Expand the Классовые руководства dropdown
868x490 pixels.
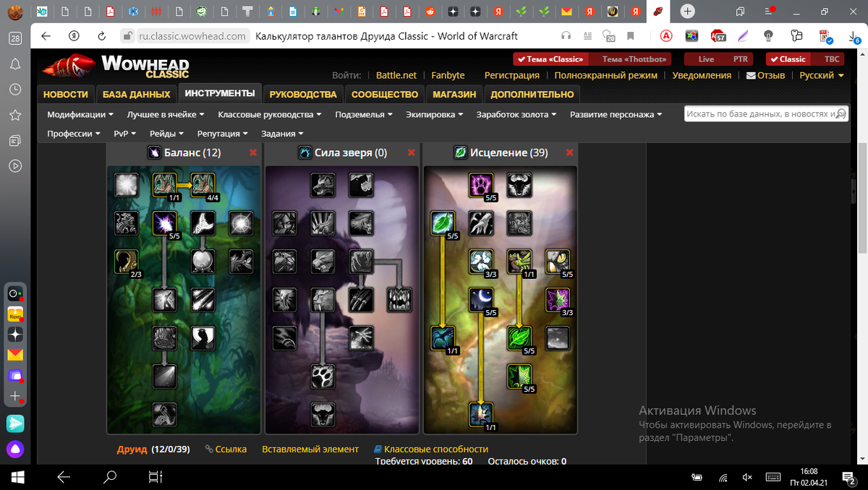270,114
